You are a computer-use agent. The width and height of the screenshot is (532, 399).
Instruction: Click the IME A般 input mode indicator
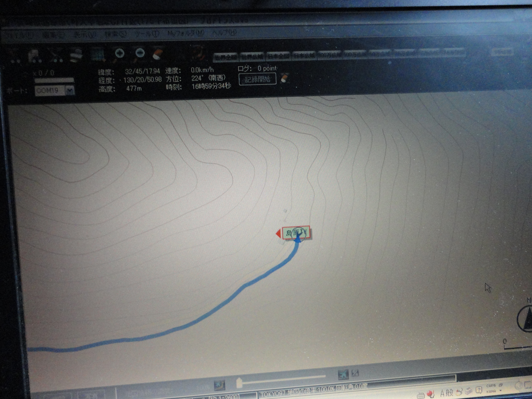click(447, 393)
